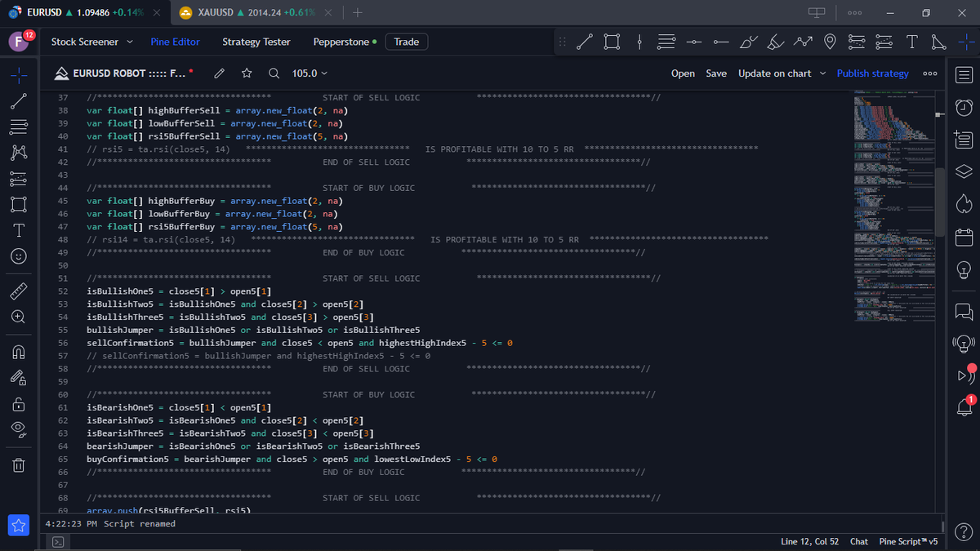
Task: Select the triangle tool in floating toolbar
Action: [938, 42]
